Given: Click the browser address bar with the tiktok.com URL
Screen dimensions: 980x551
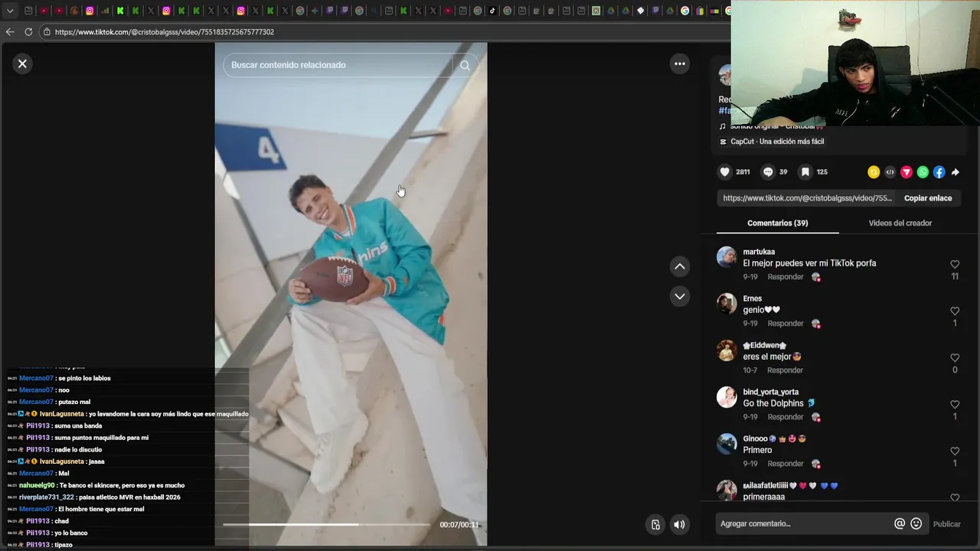Looking at the screenshot, I should click(x=383, y=32).
